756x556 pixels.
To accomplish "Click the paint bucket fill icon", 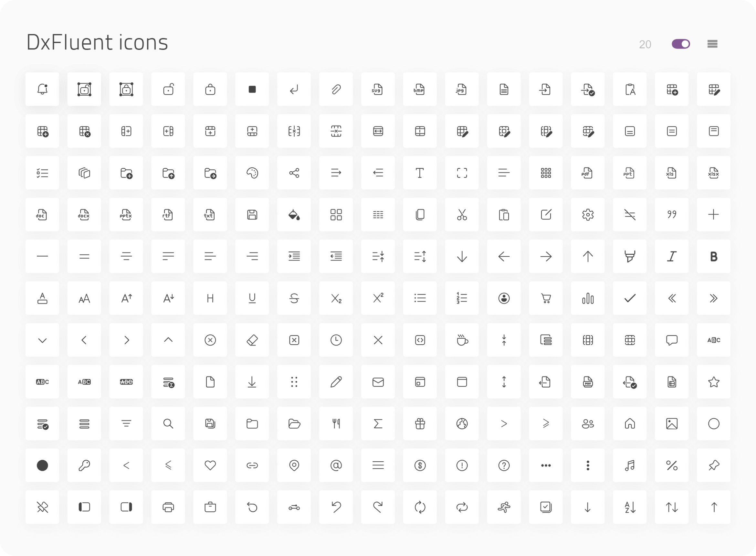I will click(x=294, y=215).
